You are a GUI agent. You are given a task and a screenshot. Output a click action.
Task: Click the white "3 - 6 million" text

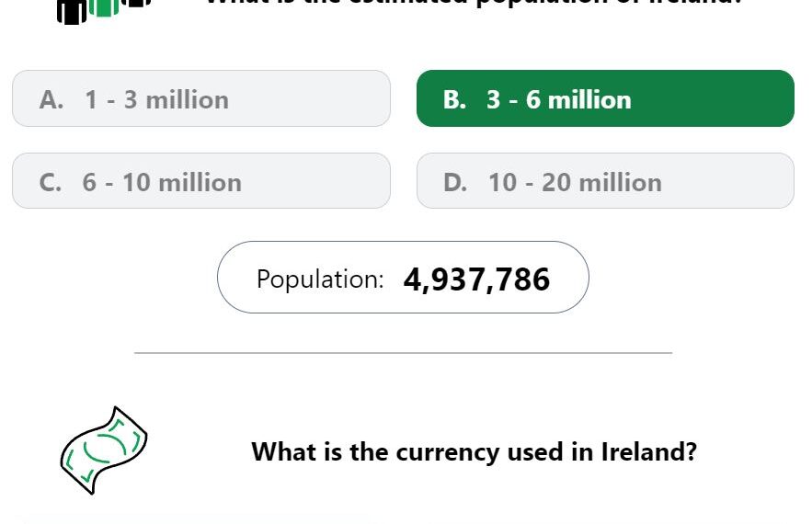pyautogui.click(x=559, y=99)
